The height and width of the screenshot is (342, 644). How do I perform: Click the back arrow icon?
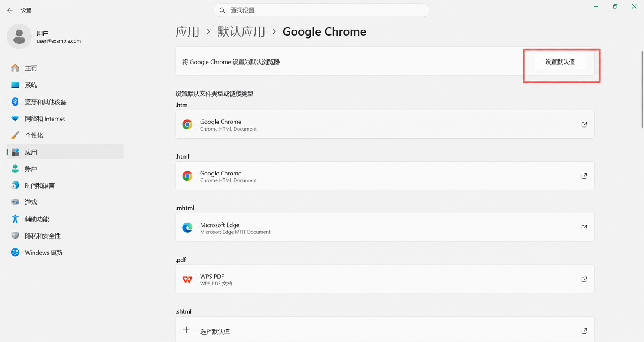[x=10, y=10]
